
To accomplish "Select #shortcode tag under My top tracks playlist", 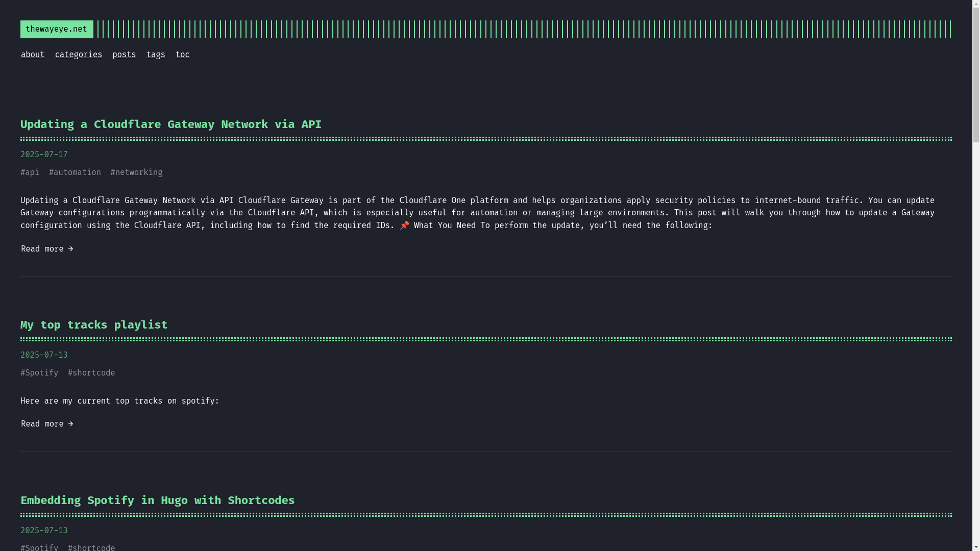I will pyautogui.click(x=91, y=373).
